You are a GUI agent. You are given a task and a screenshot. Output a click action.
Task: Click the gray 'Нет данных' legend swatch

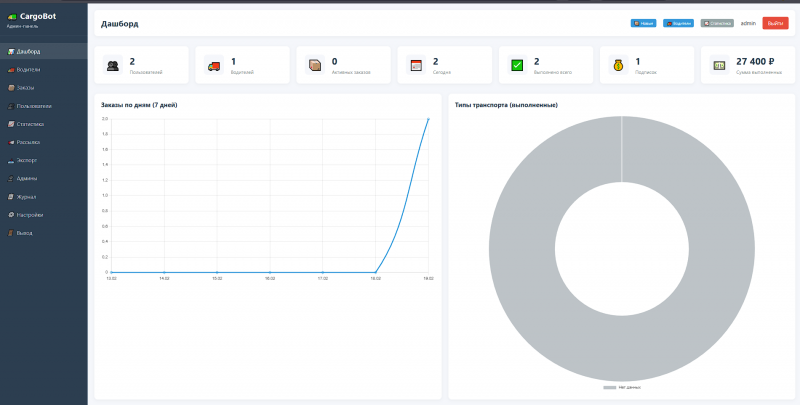tap(610, 388)
